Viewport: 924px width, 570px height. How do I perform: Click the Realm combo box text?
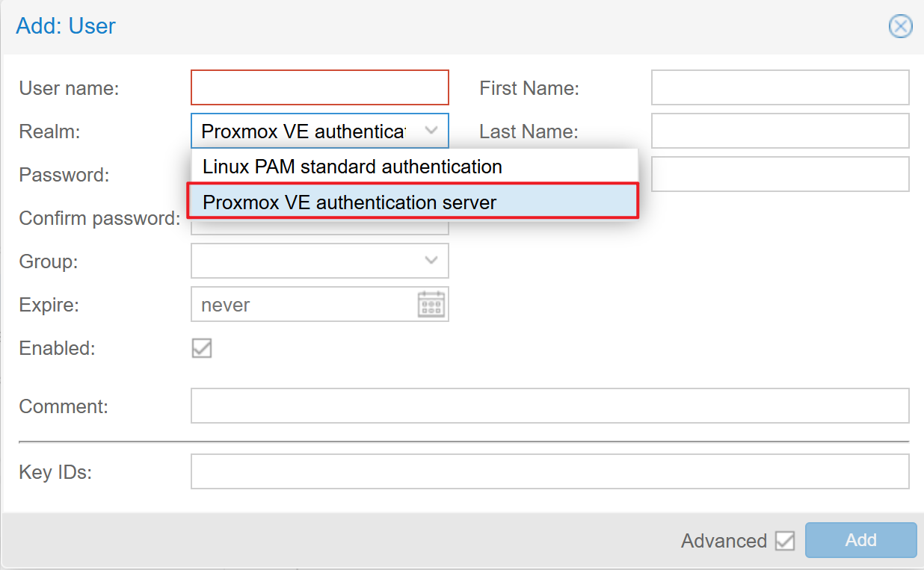[304, 131]
